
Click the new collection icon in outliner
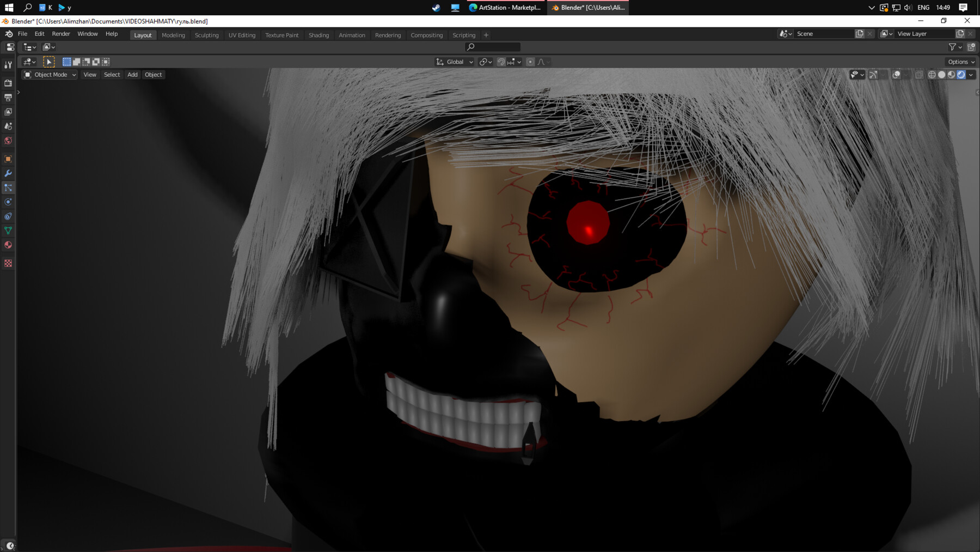(x=971, y=47)
